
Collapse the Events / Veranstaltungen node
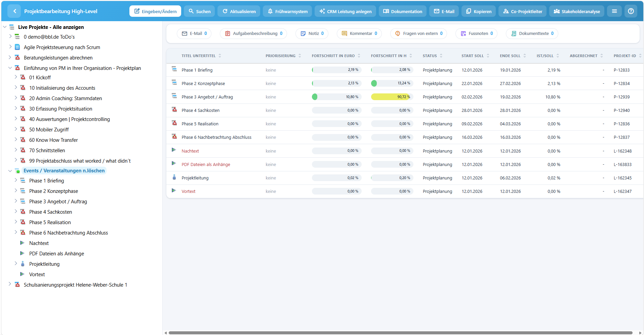click(10, 170)
